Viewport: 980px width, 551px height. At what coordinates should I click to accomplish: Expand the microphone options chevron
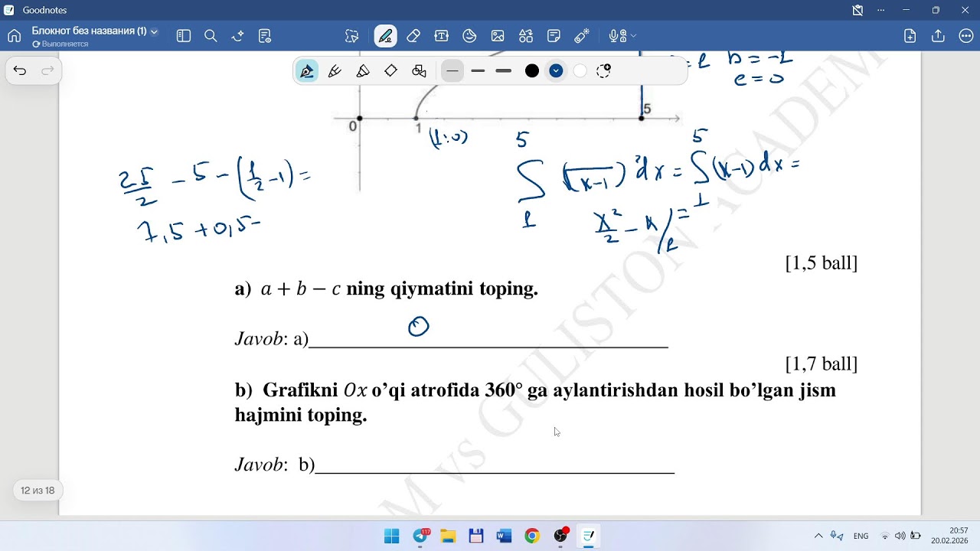click(x=633, y=36)
